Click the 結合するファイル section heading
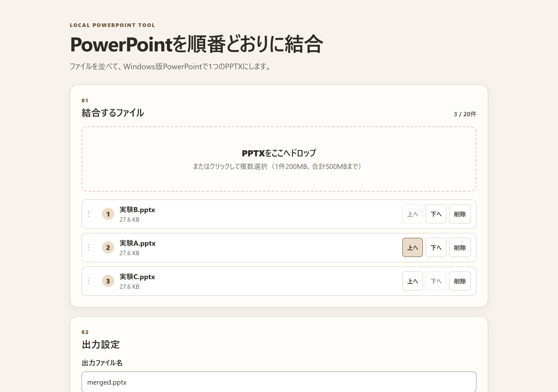 coord(113,113)
